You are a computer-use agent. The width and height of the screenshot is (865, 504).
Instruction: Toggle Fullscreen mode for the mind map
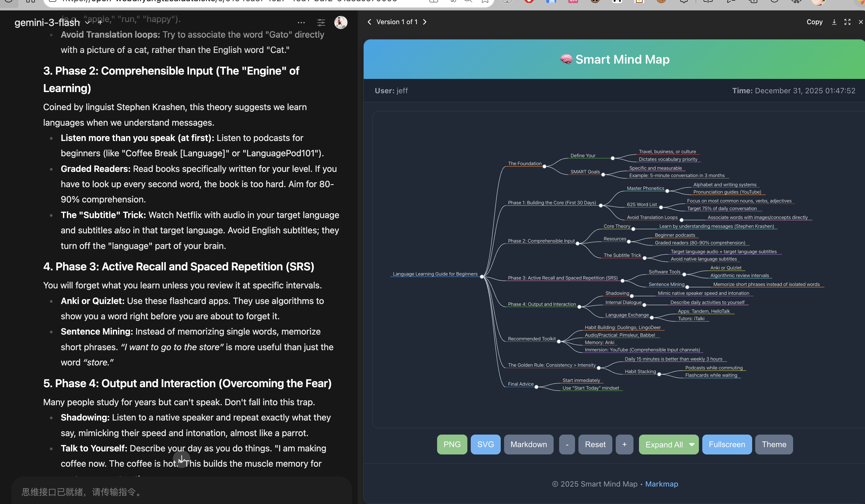[727, 444]
